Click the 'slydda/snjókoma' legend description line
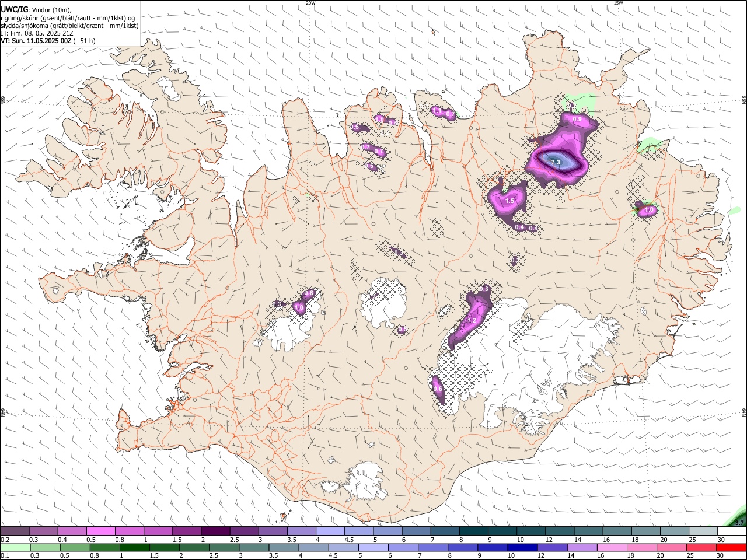 [x=70, y=26]
